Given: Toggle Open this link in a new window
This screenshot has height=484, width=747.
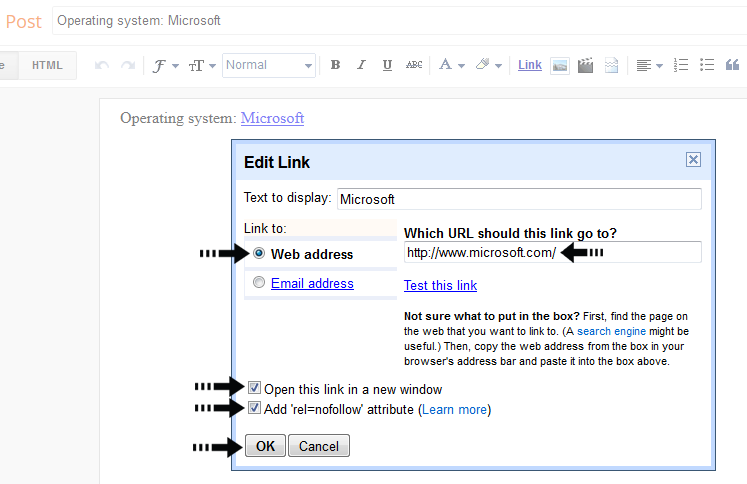Looking at the screenshot, I should tap(254, 387).
